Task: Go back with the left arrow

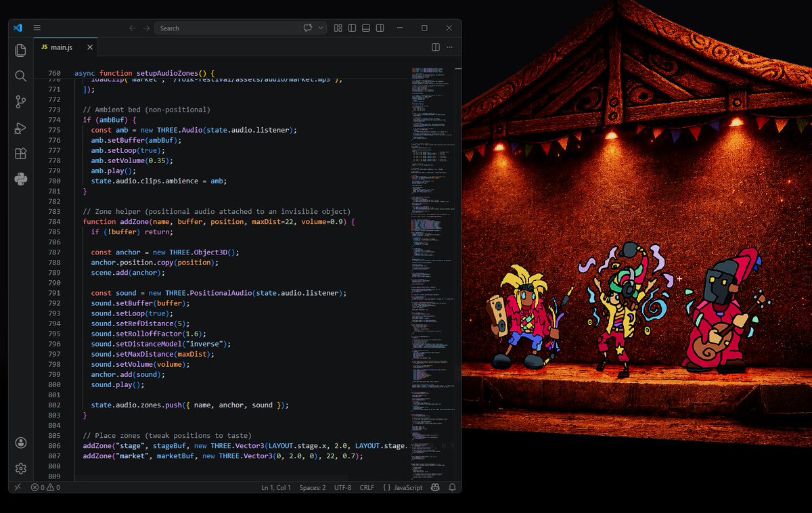Action: [133, 28]
